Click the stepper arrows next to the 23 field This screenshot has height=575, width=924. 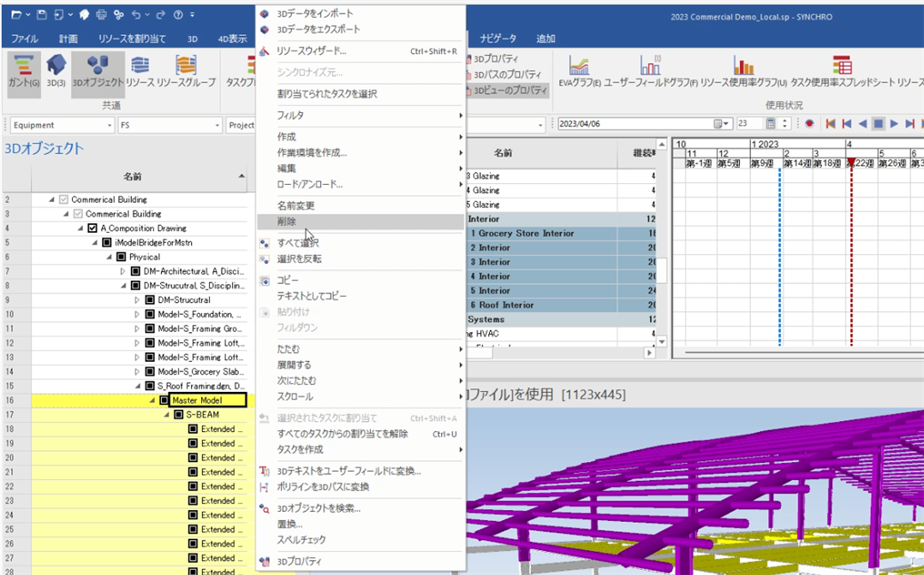tap(784, 124)
